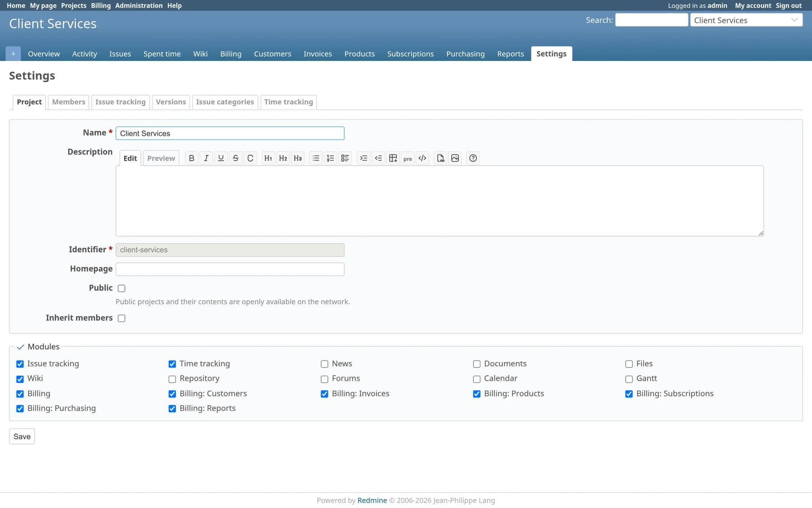The image size is (812, 508).
Task: Insert a task checklist
Action: pyautogui.click(x=345, y=158)
